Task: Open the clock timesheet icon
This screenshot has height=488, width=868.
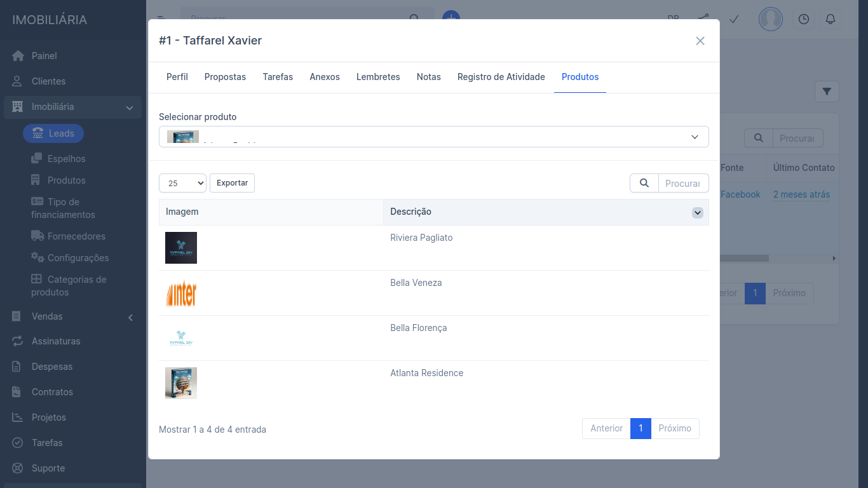Action: point(804,19)
